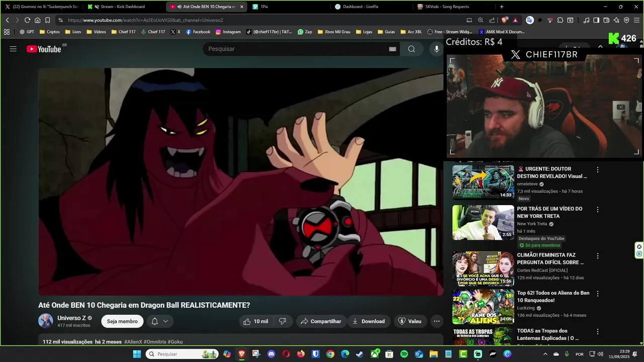
Task: Open Bitwarden shield icon on the taskbar
Action: 315,354
